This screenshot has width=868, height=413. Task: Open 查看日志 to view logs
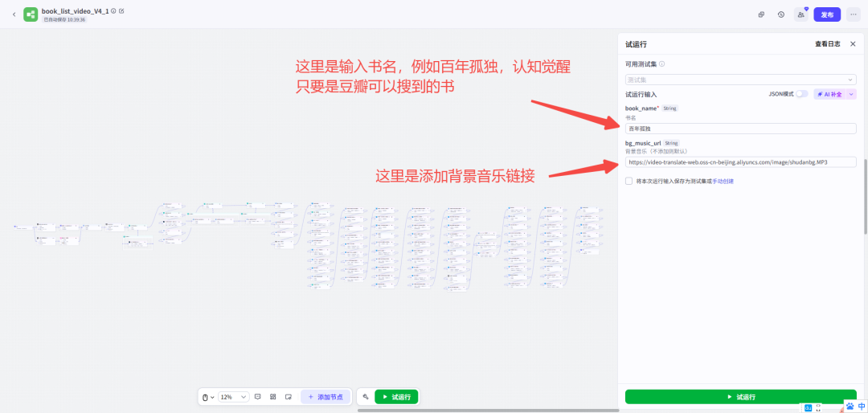[x=827, y=43]
